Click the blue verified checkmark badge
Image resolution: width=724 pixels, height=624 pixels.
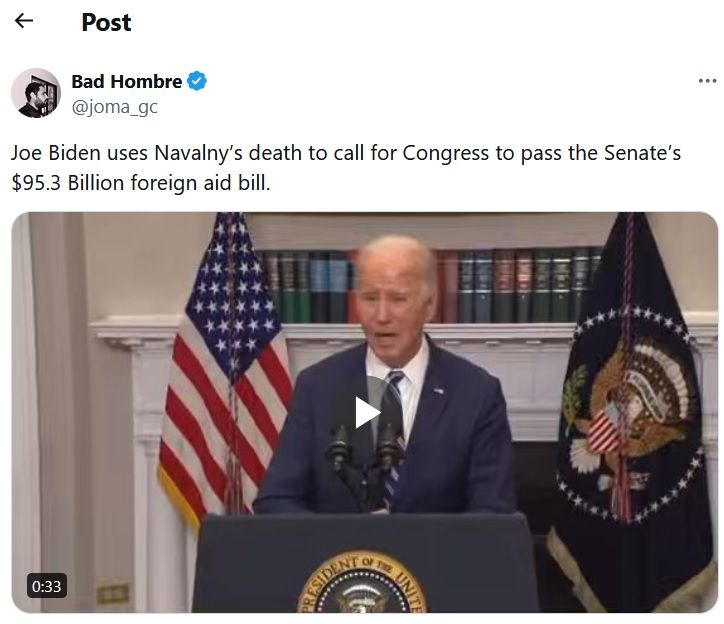click(x=197, y=81)
